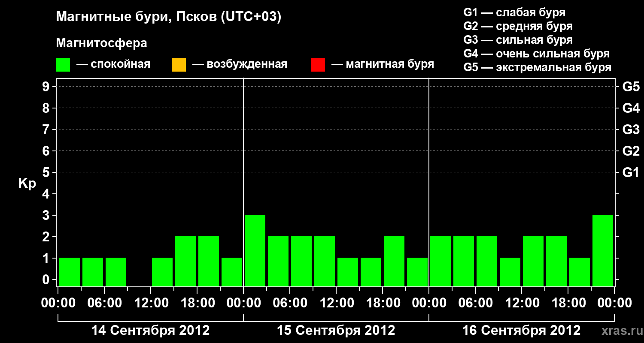The width and height of the screenshot is (644, 343).
Task: Click the '12:00' time label for 16 Сентября
Action: click(x=522, y=303)
